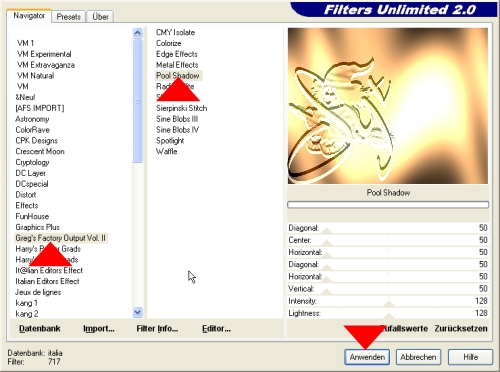Select DCspecial category
The height and width of the screenshot is (372, 500).
coord(32,184)
